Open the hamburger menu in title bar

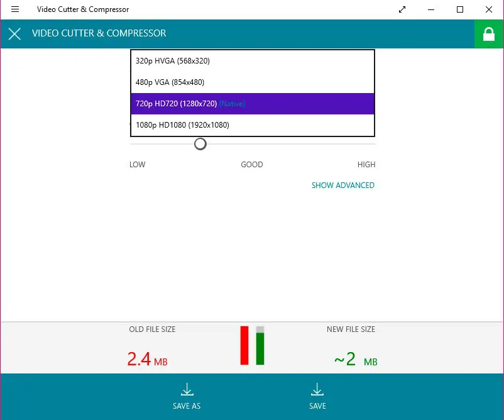coord(15,9)
